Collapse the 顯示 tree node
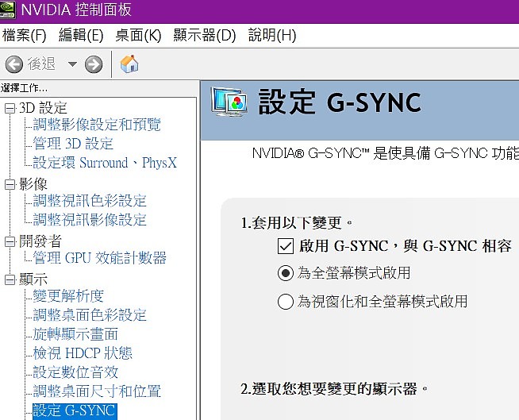 pyautogui.click(x=10, y=280)
